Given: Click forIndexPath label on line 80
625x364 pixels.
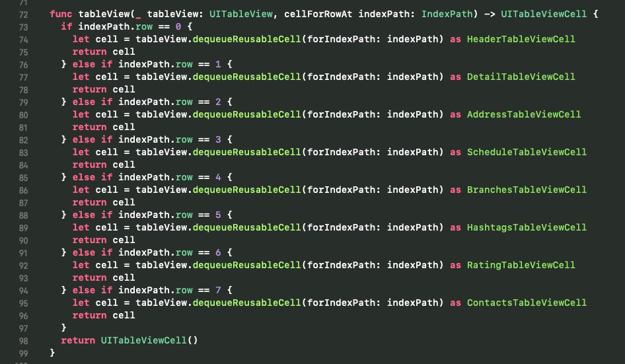Looking at the screenshot, I should click(x=341, y=114).
